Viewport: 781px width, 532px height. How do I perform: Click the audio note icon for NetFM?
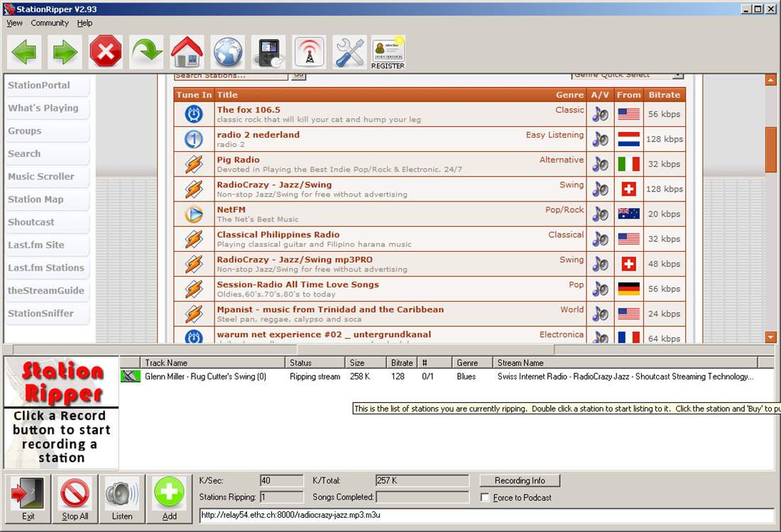pyautogui.click(x=600, y=214)
